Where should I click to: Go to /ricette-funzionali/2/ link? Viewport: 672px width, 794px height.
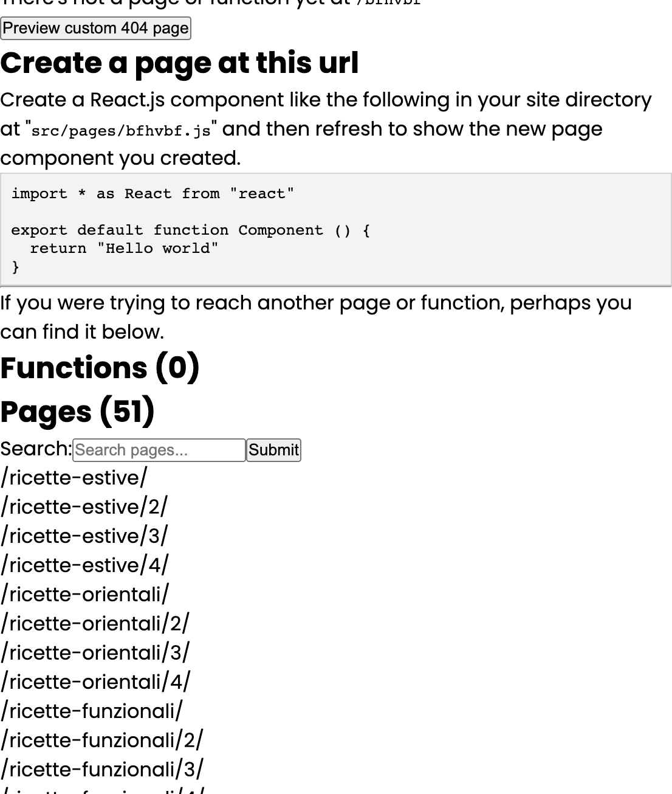[101, 740]
